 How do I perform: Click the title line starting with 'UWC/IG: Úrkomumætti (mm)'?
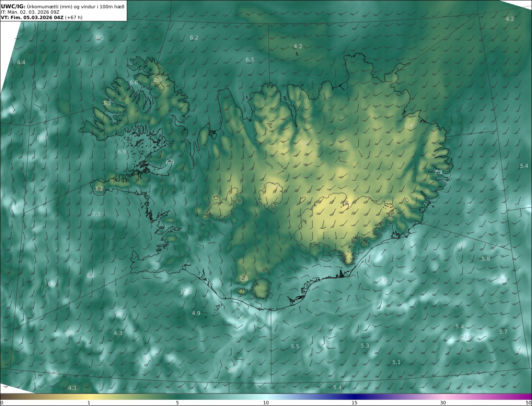[63, 6]
